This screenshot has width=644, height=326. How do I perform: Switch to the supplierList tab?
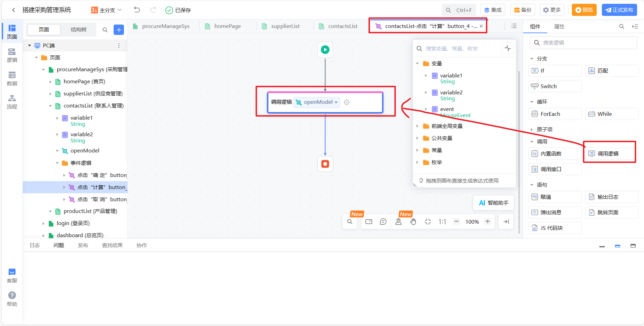[281, 26]
